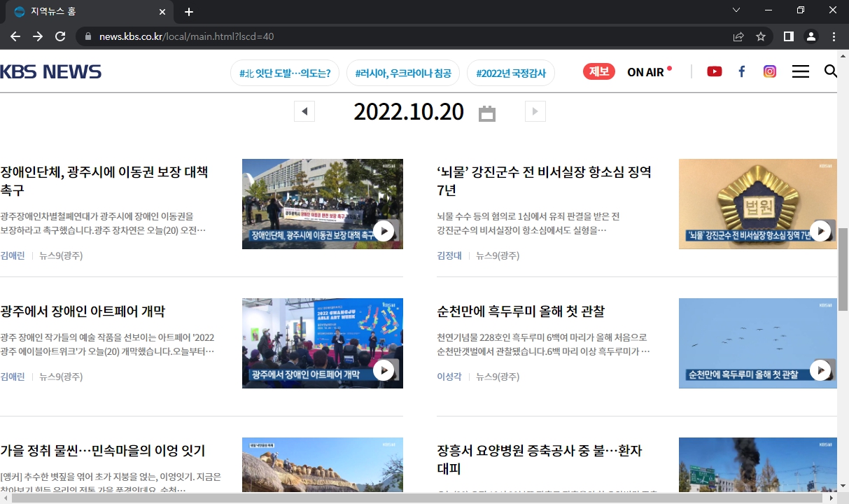849x504 pixels.
Task: Open Chrome's three-dot menu
Action: click(834, 36)
